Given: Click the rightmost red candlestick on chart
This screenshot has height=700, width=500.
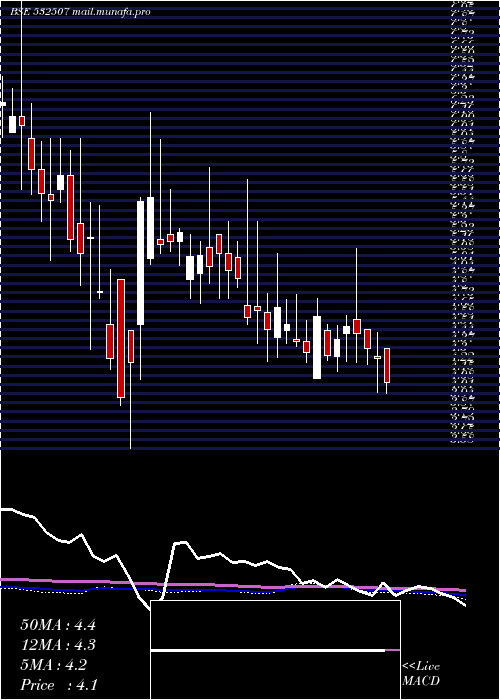Looking at the screenshot, I should tap(387, 365).
